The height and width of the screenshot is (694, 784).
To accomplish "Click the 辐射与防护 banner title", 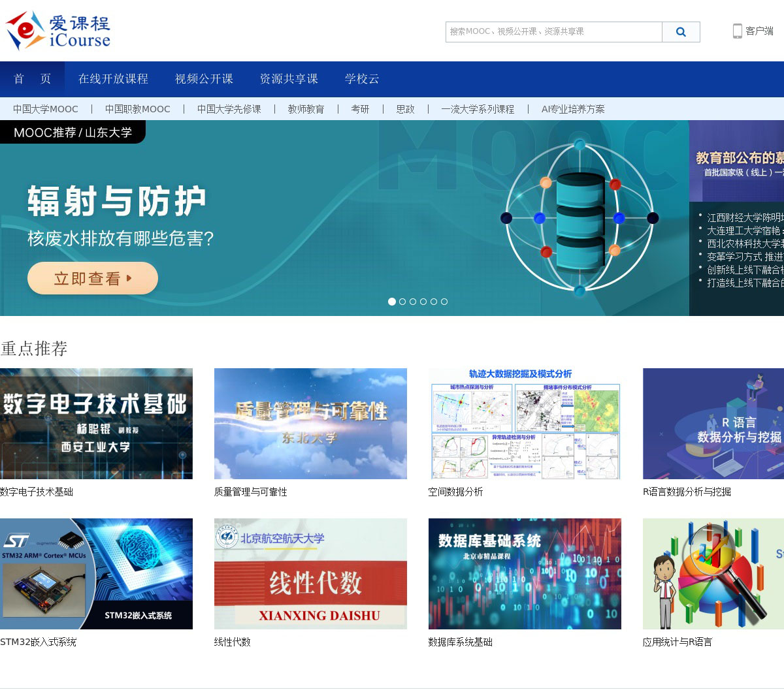I will tap(117, 200).
